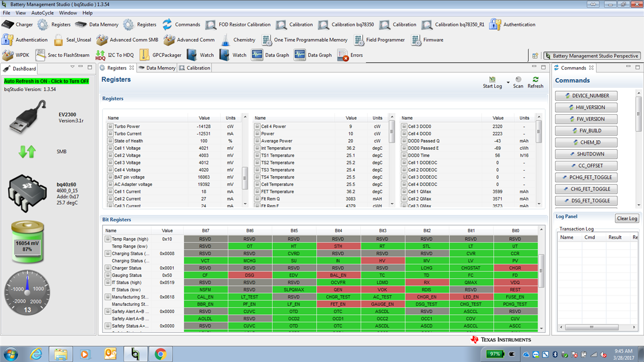Click the SHUTDOWN command button
The height and width of the screenshot is (362, 644).
[x=586, y=154]
